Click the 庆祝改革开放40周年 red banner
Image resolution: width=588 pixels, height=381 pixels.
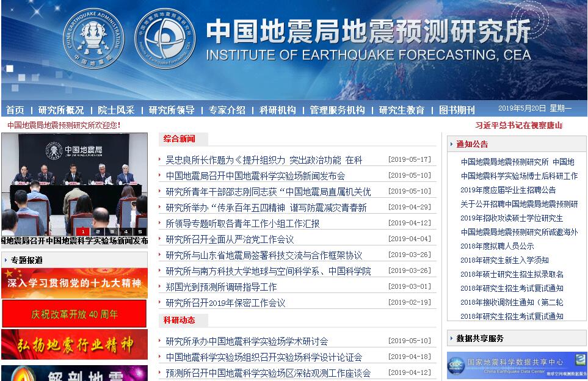[74, 314]
